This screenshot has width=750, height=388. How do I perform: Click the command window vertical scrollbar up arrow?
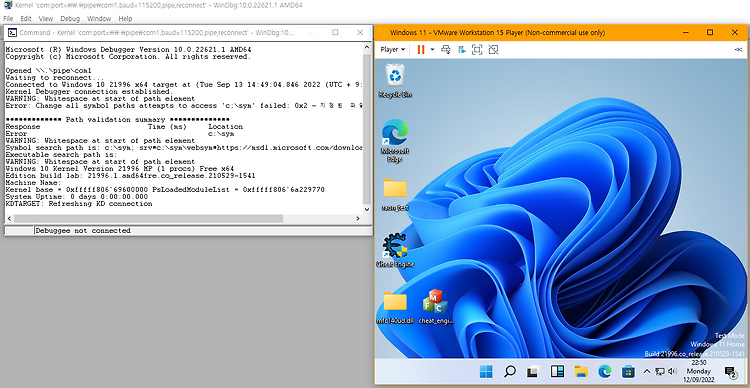tap(367, 47)
